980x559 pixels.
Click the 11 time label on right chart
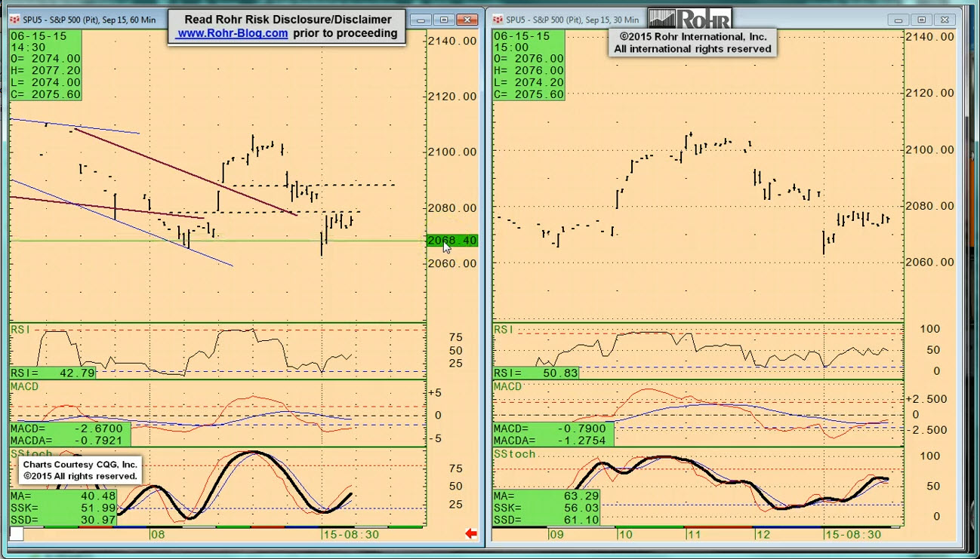coord(693,534)
